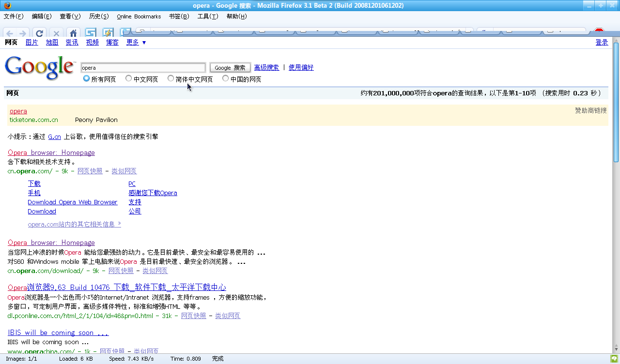
Task: Open the 支持 sitelink
Action: click(x=135, y=202)
